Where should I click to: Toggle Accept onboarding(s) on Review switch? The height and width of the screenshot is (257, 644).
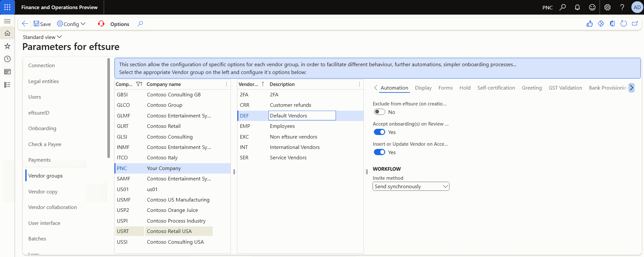pos(379,132)
